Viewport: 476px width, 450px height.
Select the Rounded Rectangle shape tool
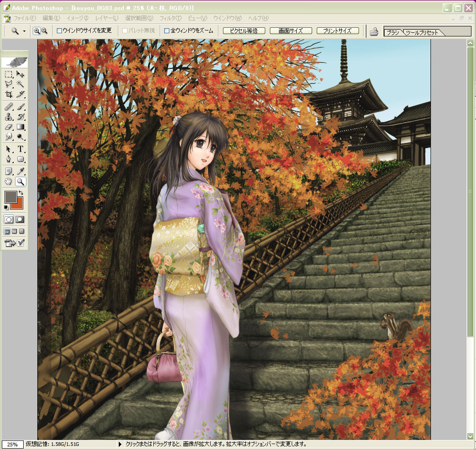point(20,159)
